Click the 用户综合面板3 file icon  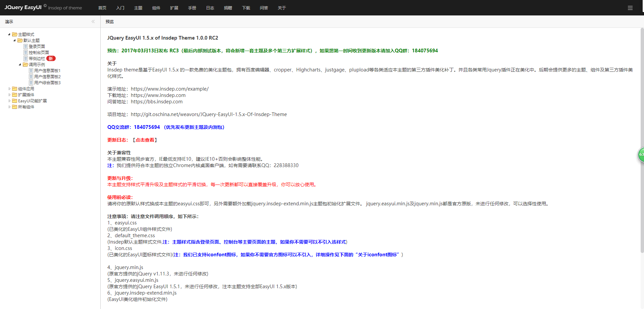pyautogui.click(x=31, y=83)
